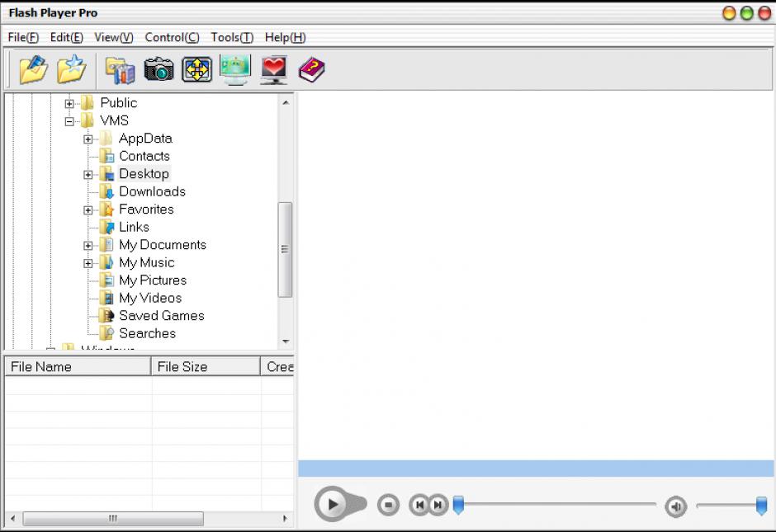Image resolution: width=776 pixels, height=532 pixels.
Task: Expand the AppData folder node
Action: pyautogui.click(x=88, y=139)
